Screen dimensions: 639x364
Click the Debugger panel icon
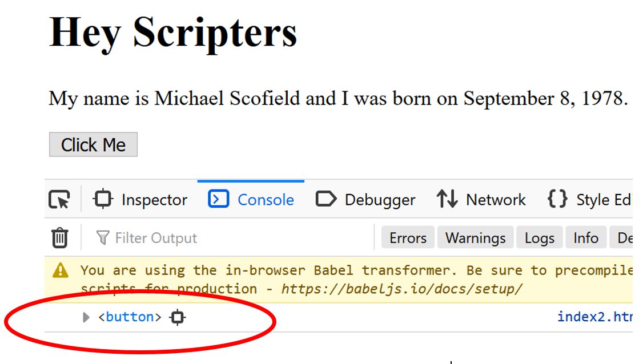tap(326, 199)
